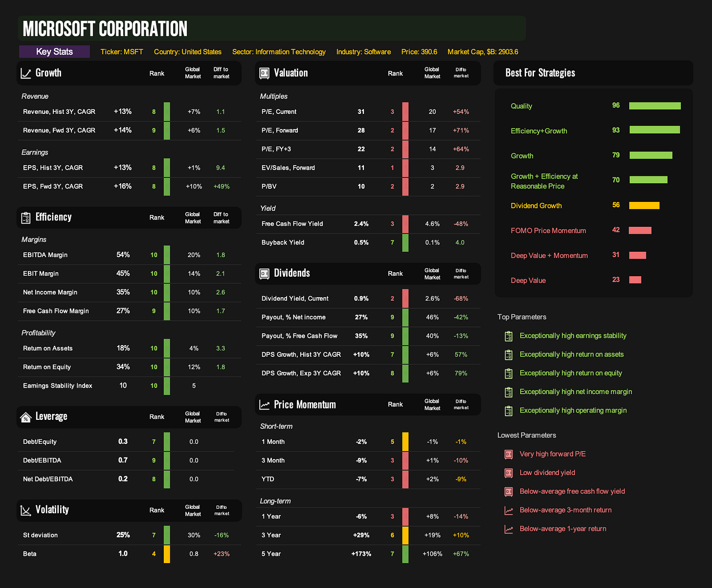Click green rank bar in Buyback Yield row

coord(405,243)
